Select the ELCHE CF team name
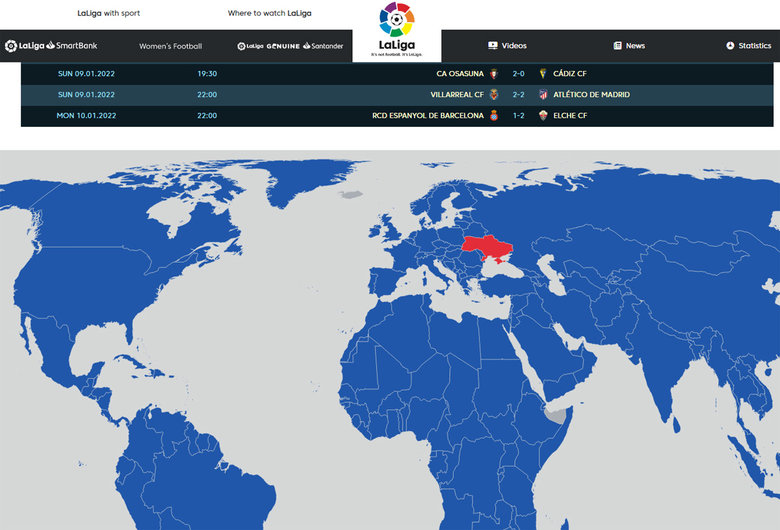 570,115
